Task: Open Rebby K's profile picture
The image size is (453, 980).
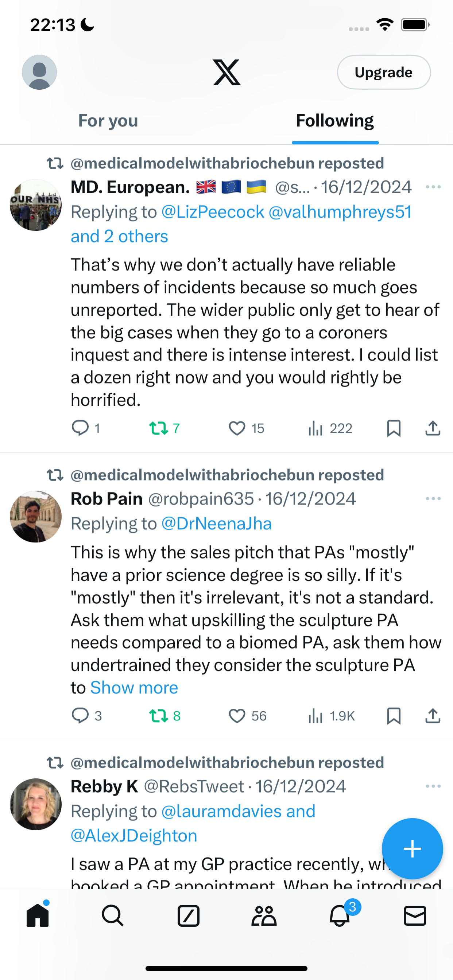Action: pyautogui.click(x=36, y=804)
